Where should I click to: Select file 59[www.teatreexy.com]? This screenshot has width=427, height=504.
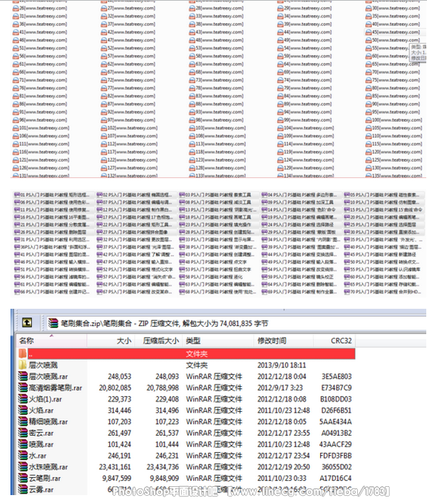tap(304, 56)
